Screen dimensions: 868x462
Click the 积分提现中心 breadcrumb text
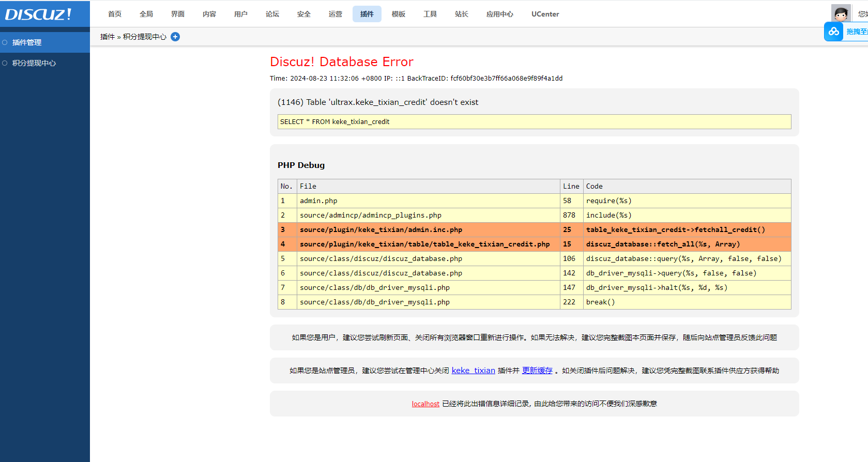[x=145, y=37]
